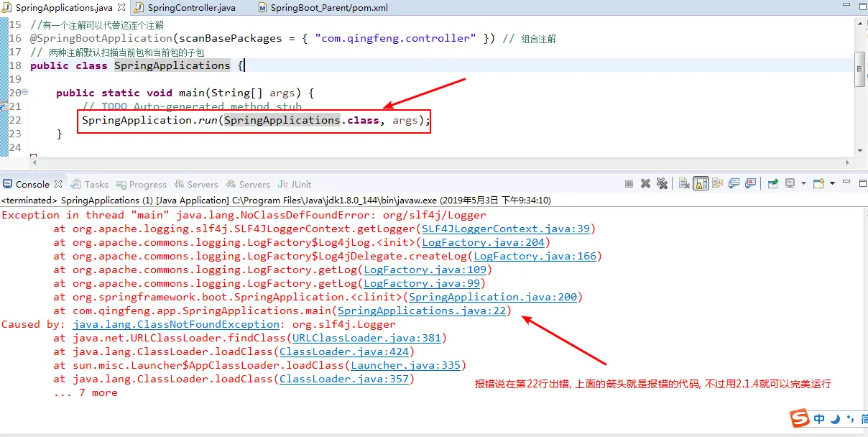Toggle show console on standard output change
Screen dimensions: 868x437
pos(734,183)
